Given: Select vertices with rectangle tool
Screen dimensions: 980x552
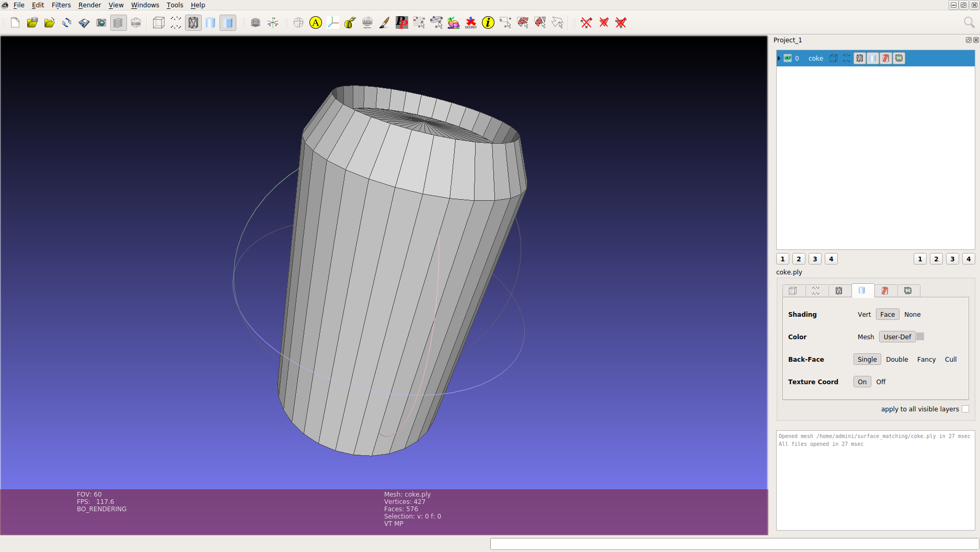Looking at the screenshot, I should pyautogui.click(x=505, y=22).
